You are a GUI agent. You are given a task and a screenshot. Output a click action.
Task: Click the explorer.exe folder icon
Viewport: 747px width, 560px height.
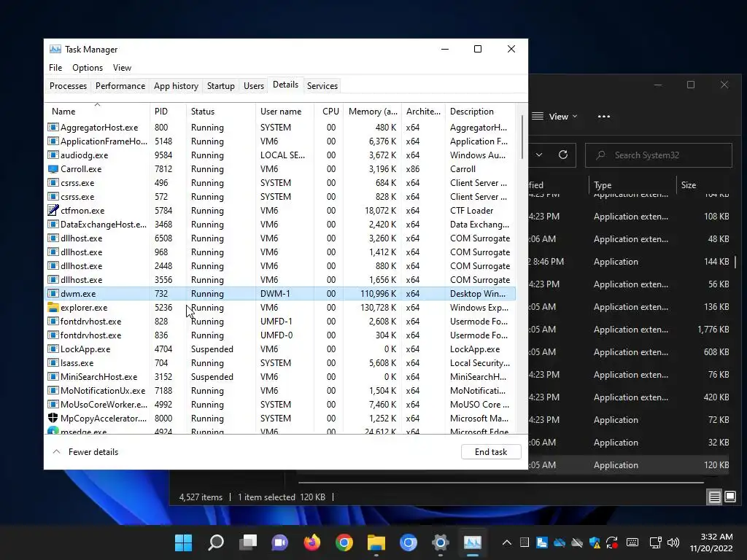(53, 308)
